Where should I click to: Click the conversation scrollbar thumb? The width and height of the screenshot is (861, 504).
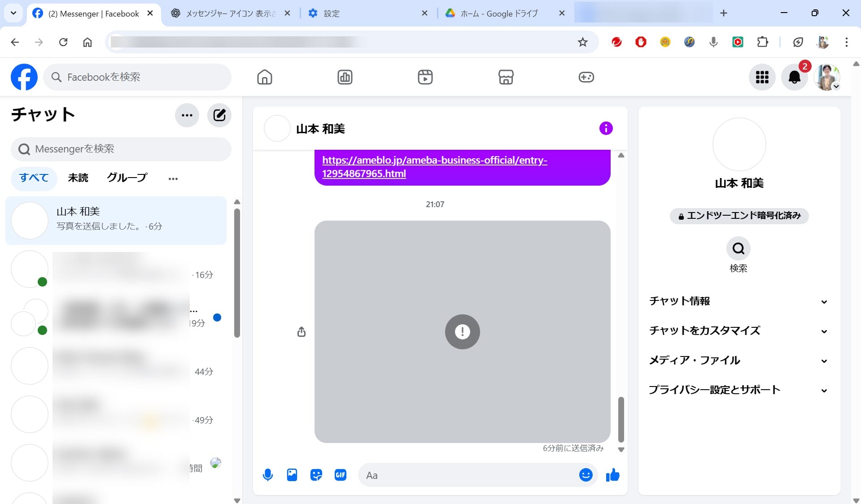(621, 419)
